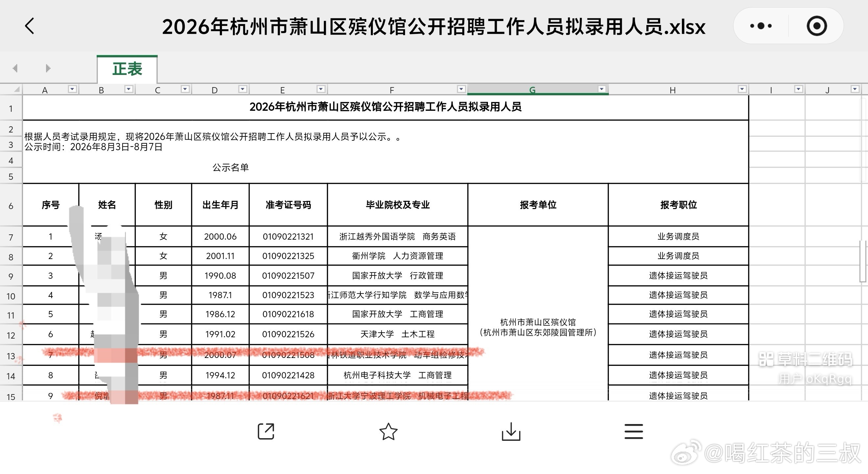Viewport: 868px width, 474px height.
Task: Click the 毕业院校及专业 header cell
Action: click(x=398, y=205)
